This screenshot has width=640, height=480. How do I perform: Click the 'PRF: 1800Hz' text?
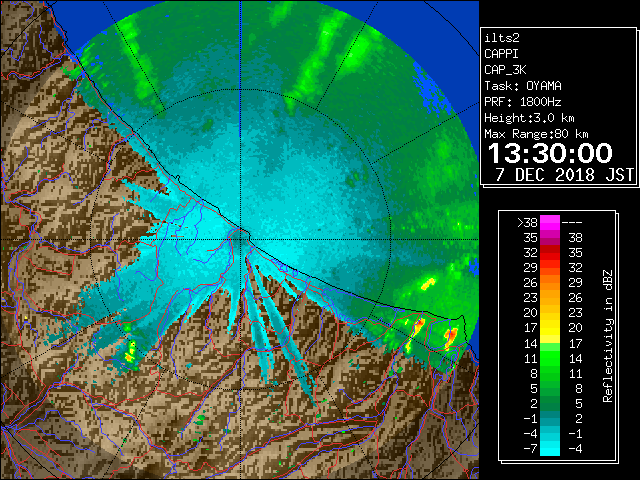coord(523,102)
